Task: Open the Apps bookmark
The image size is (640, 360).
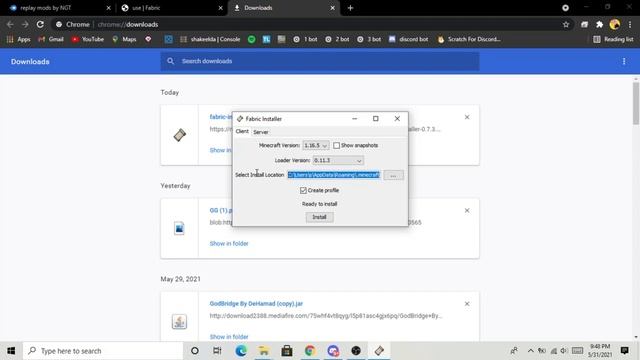Action: click(18, 39)
